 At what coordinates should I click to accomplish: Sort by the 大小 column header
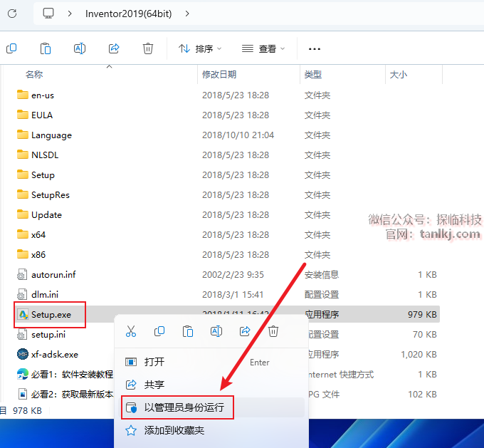pyautogui.click(x=399, y=75)
